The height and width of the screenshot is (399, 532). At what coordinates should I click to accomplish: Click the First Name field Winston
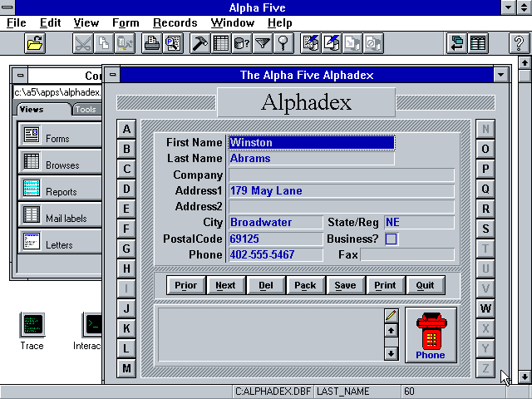(312, 142)
